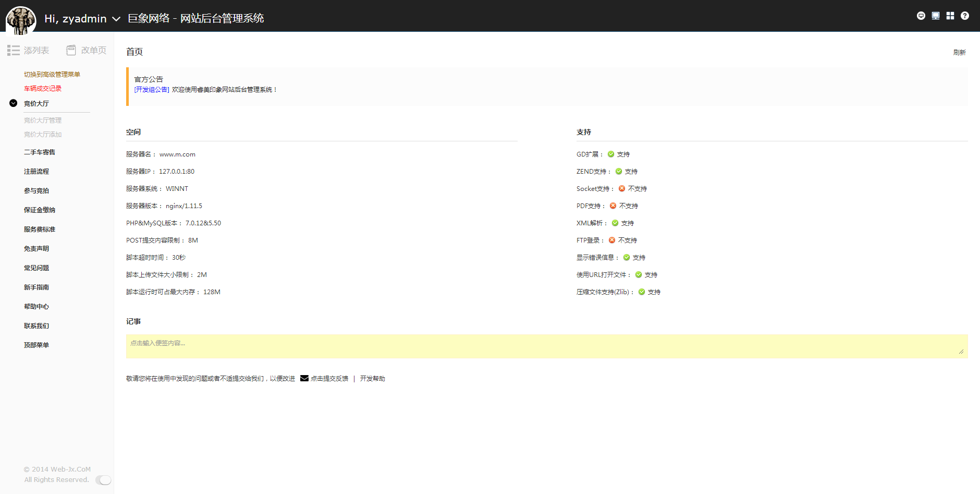This screenshot has height=494, width=980.
Task: Click the envelope feedback icon
Action: (x=304, y=378)
